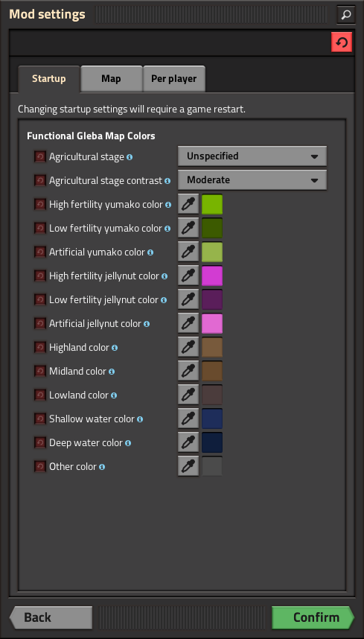The height and width of the screenshot is (639, 364).
Task: Open the Per player tab
Action: (x=174, y=79)
